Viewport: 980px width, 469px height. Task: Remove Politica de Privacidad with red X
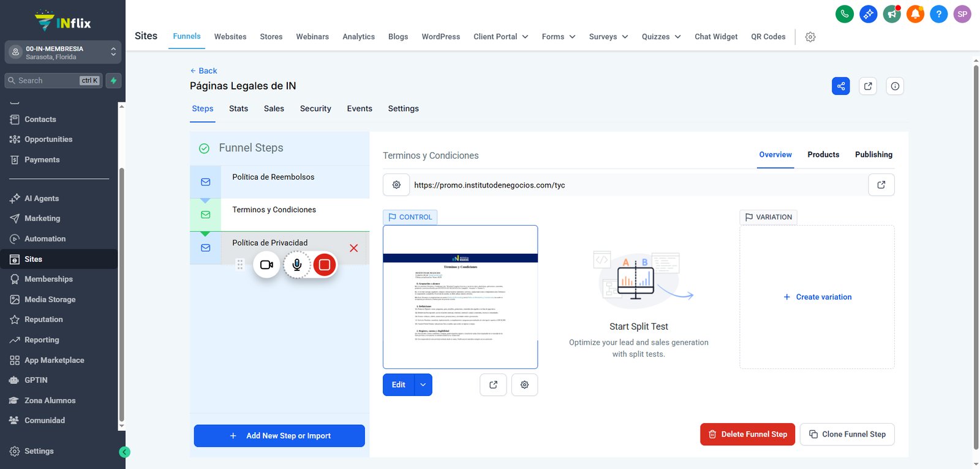click(x=353, y=248)
